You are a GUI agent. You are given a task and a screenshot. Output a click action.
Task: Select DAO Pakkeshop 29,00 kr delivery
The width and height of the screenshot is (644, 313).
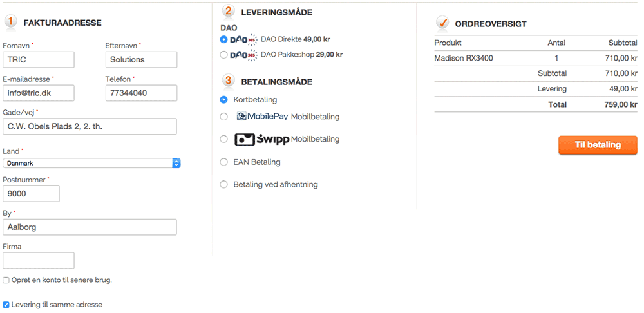pyautogui.click(x=224, y=55)
